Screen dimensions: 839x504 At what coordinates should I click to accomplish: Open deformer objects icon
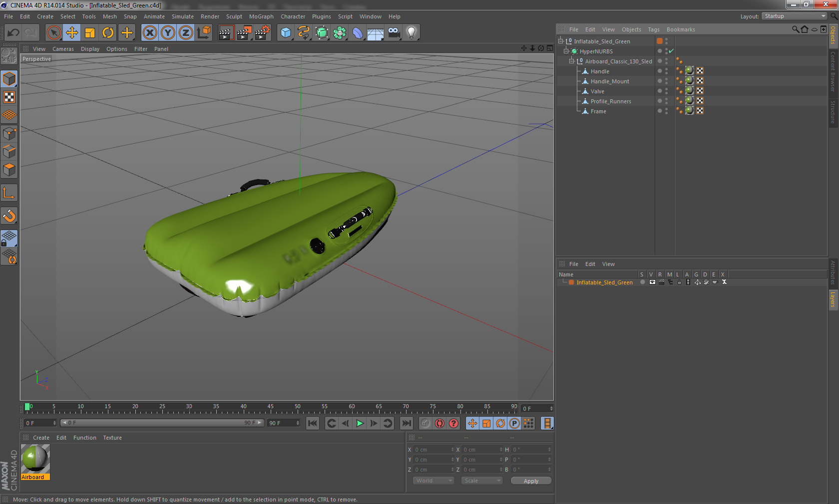click(358, 33)
